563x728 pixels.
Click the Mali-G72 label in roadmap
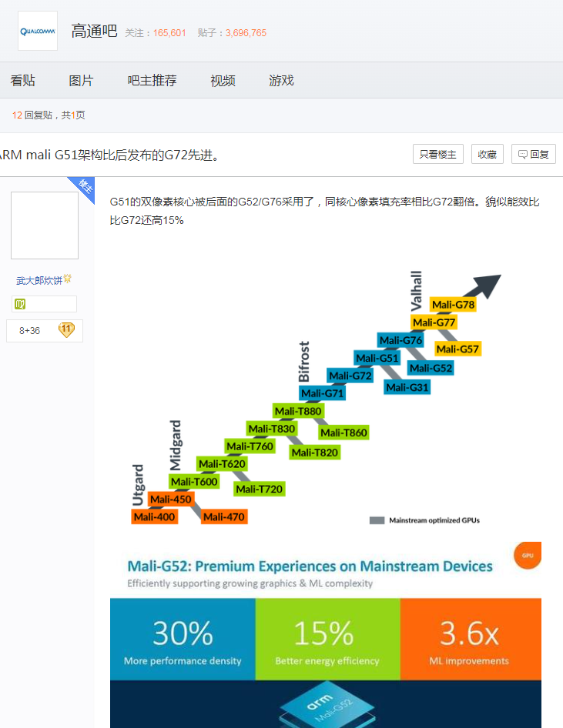[x=350, y=376]
